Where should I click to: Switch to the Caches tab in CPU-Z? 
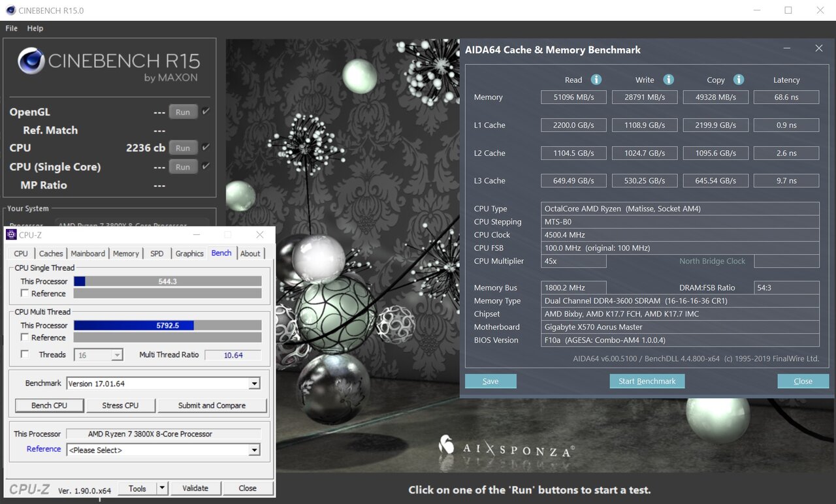click(x=51, y=254)
